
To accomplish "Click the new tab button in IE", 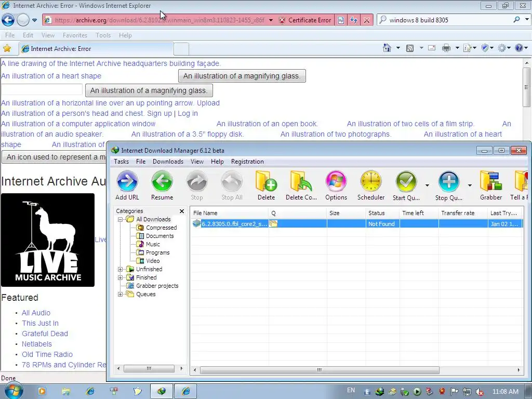I will click(x=181, y=49).
